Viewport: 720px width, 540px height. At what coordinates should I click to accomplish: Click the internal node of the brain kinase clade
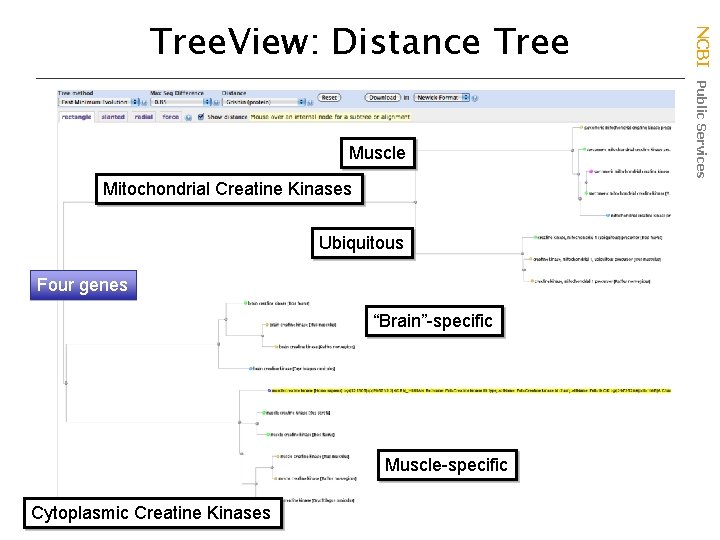[218, 344]
